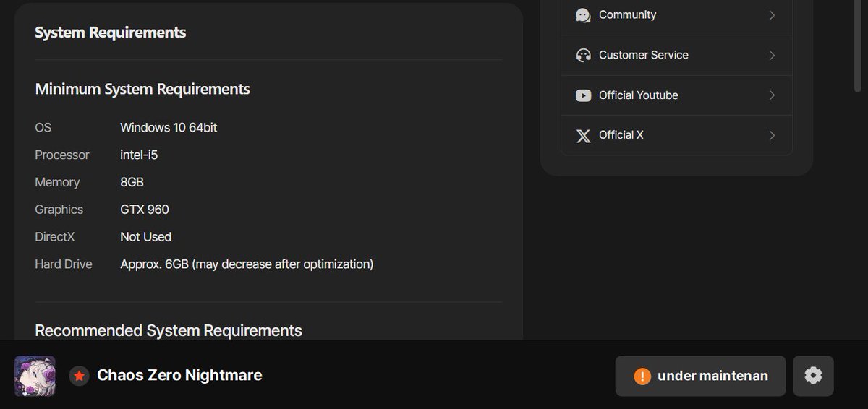Click the Processor label
This screenshot has height=409, width=868.
[x=62, y=155]
